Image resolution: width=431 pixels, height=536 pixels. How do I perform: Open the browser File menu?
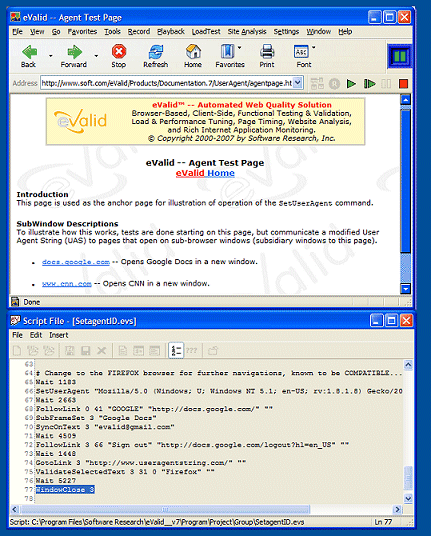[x=17, y=32]
